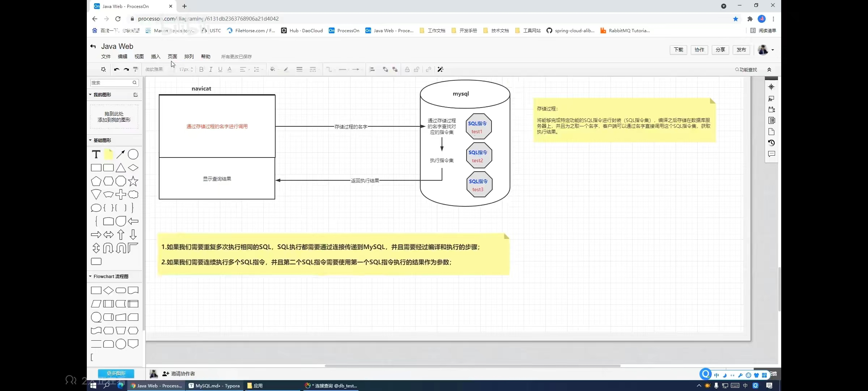This screenshot has height=391, width=868.
Task: Click the 下载 download button
Action: pos(678,50)
